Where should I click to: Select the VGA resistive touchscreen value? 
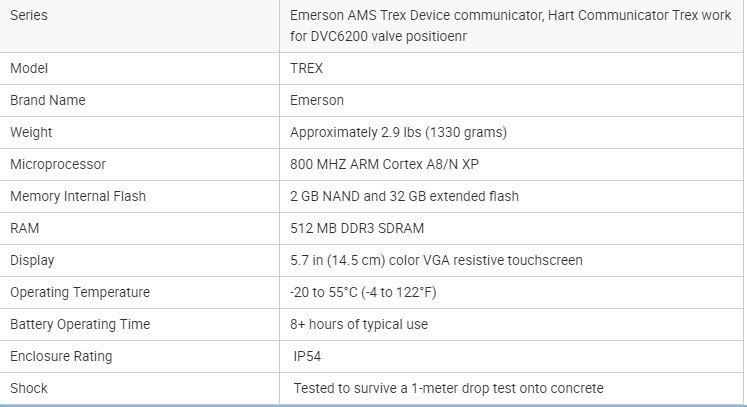click(436, 260)
